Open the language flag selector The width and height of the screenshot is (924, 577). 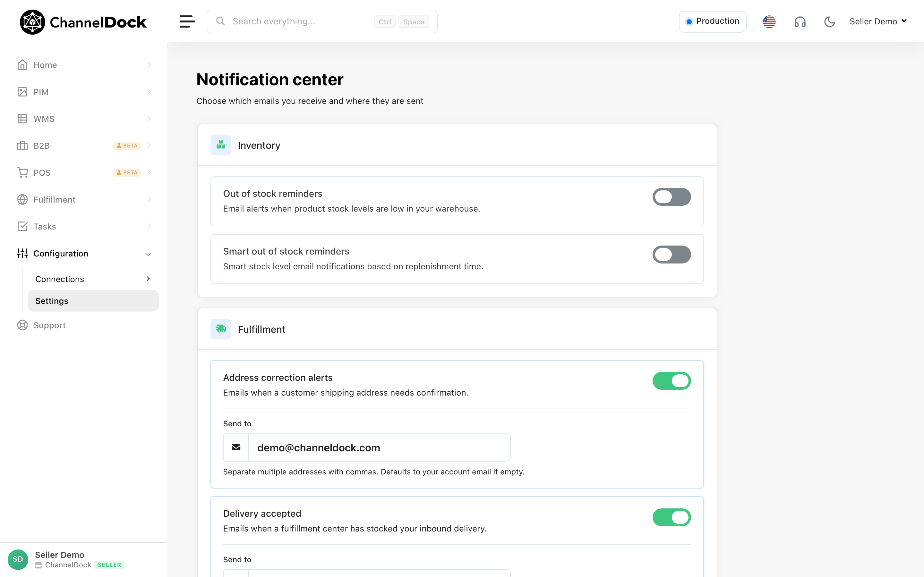pyautogui.click(x=769, y=21)
